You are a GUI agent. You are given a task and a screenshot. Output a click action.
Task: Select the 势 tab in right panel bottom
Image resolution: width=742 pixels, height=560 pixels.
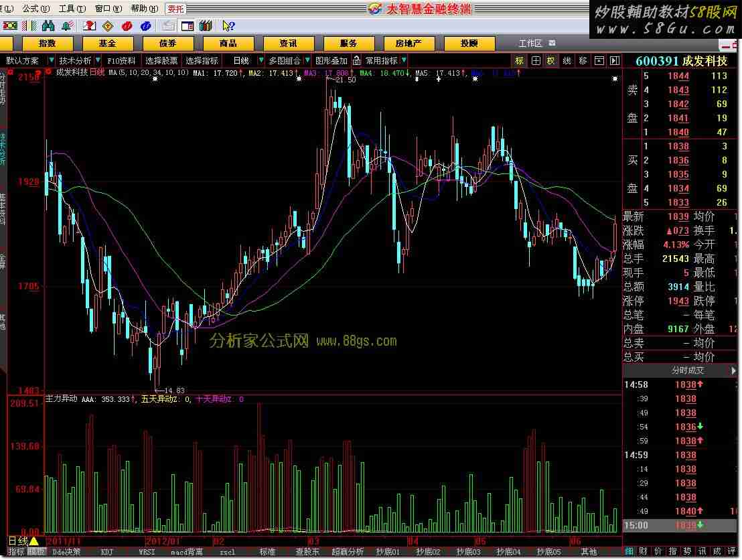687,551
